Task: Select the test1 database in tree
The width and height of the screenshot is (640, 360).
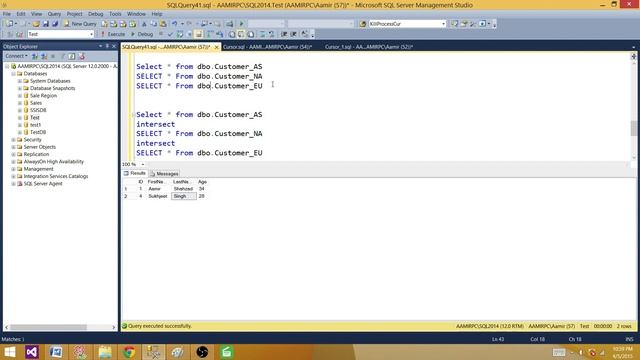Action: pyautogui.click(x=36, y=125)
